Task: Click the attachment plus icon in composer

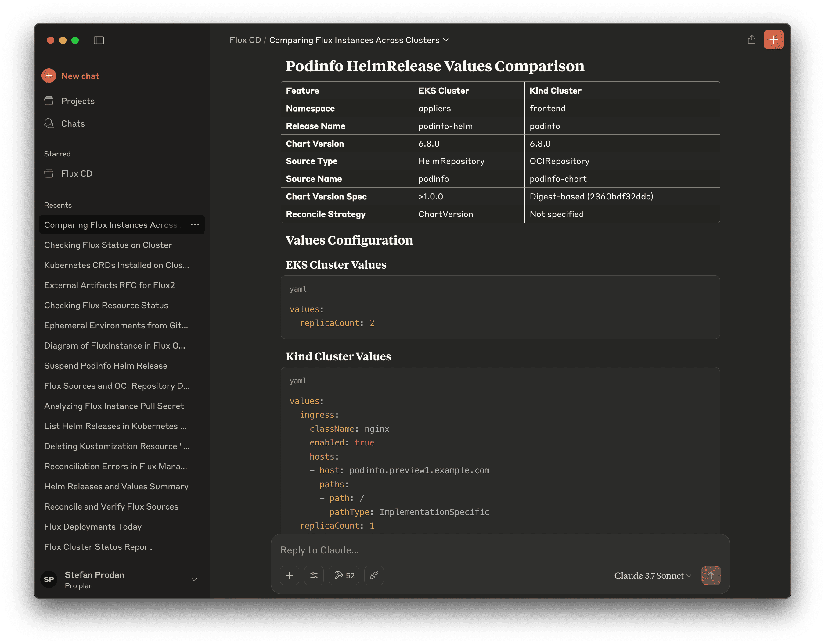Action: pyautogui.click(x=289, y=576)
